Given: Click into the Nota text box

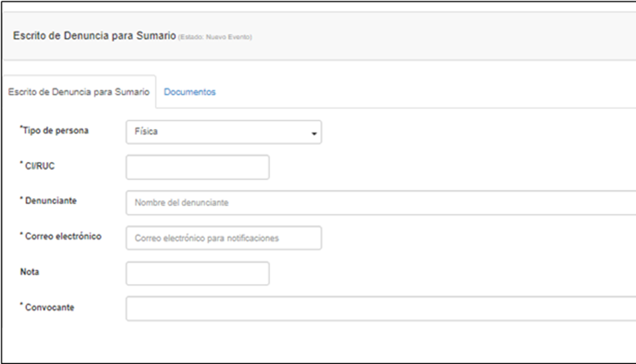Looking at the screenshot, I should [197, 273].
